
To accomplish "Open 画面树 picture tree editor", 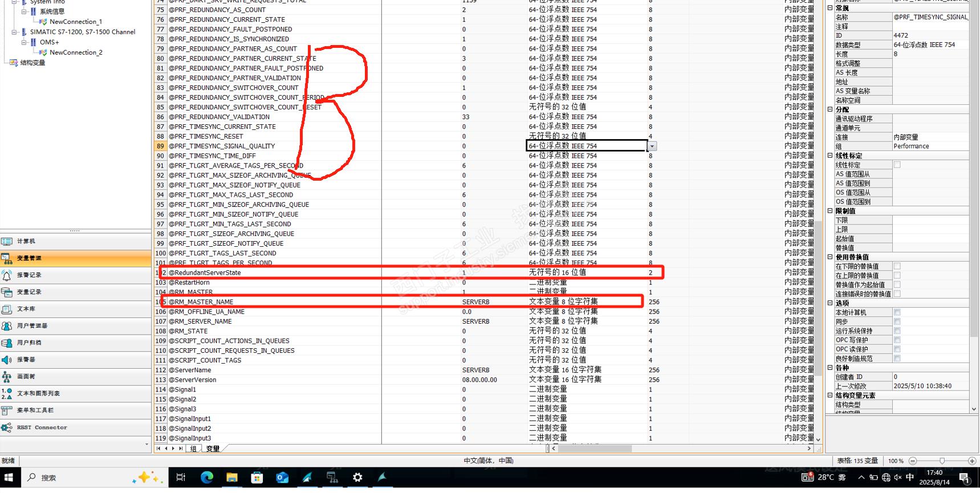I will [75, 377].
